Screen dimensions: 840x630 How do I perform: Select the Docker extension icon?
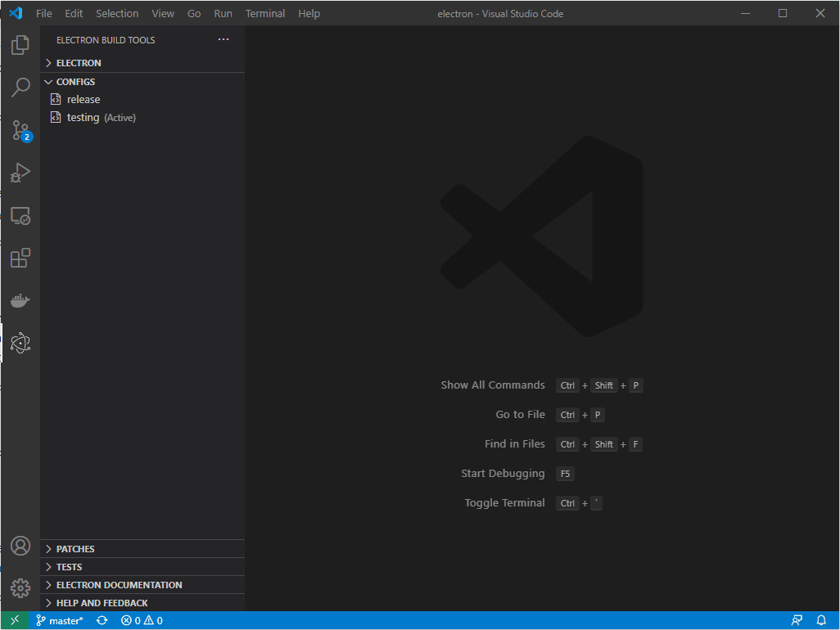[x=20, y=300]
